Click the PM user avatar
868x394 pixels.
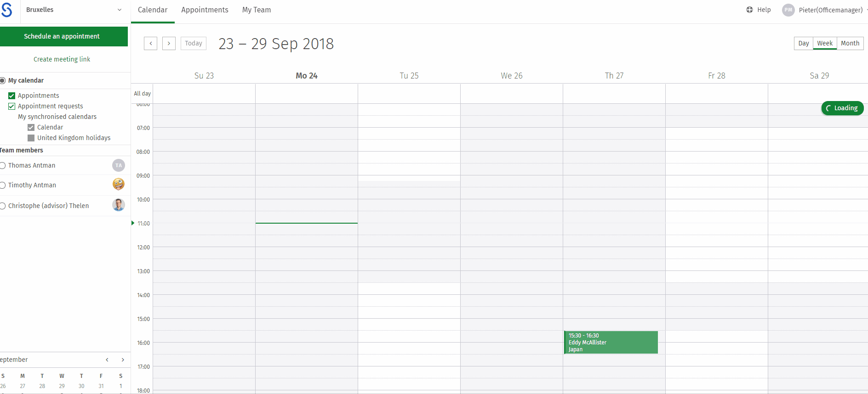pyautogui.click(x=788, y=10)
